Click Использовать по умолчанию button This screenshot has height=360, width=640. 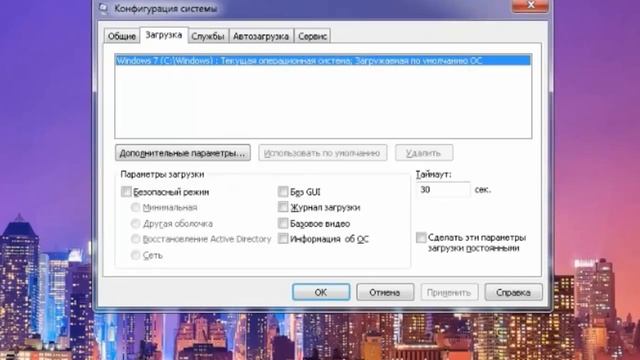point(322,153)
